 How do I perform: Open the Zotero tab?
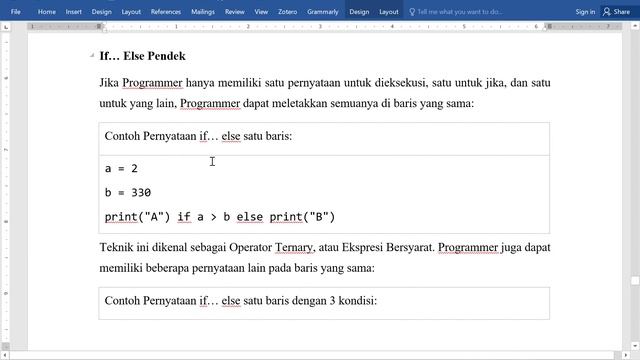(287, 12)
